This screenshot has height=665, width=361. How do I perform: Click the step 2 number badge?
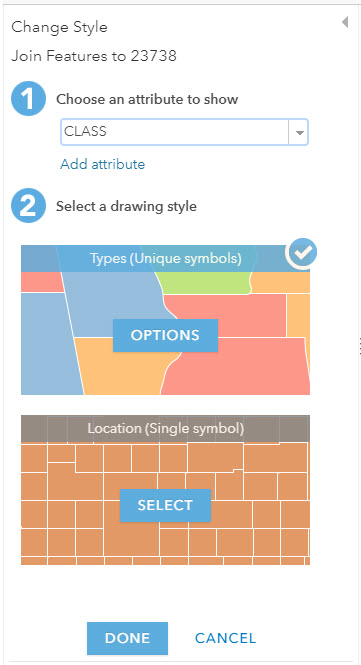pyautogui.click(x=28, y=206)
